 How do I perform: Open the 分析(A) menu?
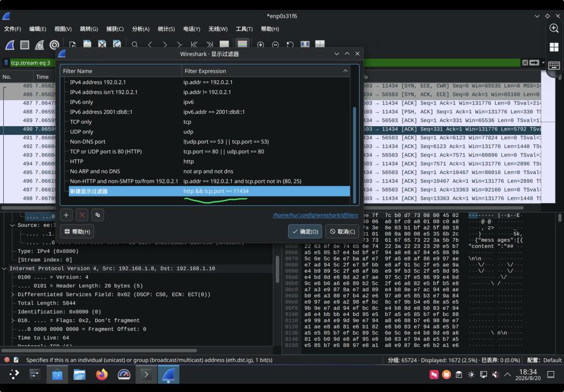(x=140, y=29)
